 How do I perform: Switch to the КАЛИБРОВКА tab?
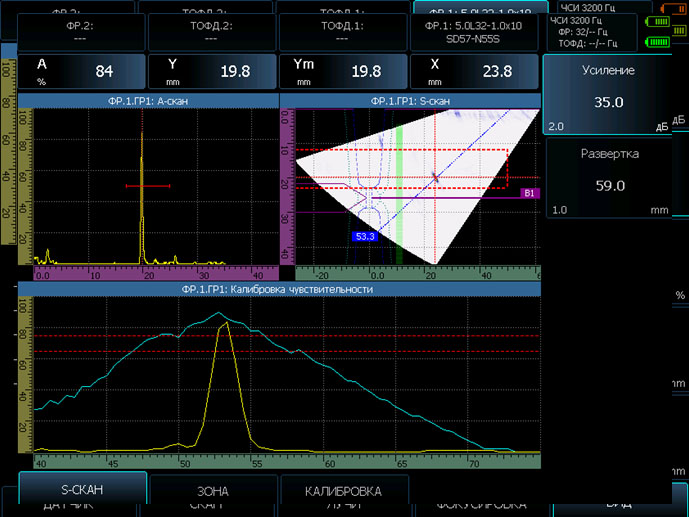click(x=344, y=491)
